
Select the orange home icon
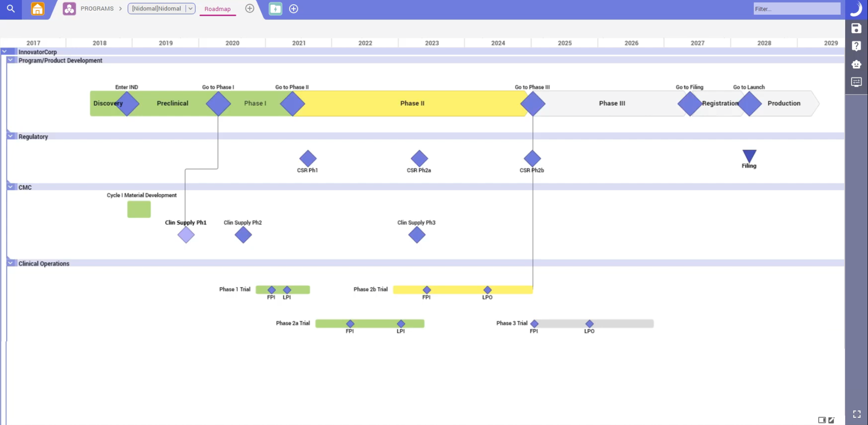(x=37, y=8)
